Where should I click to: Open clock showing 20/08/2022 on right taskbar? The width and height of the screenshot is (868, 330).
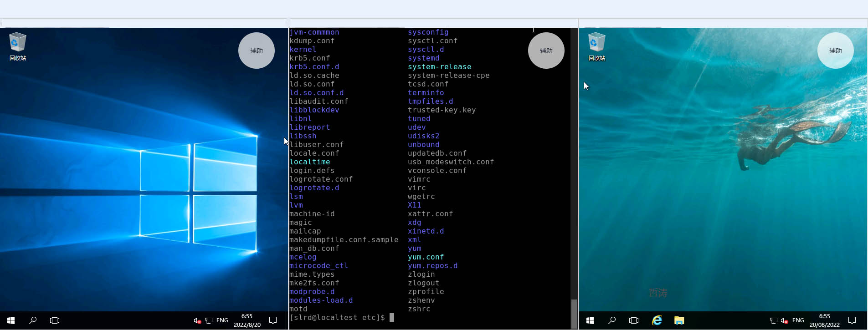tap(825, 320)
